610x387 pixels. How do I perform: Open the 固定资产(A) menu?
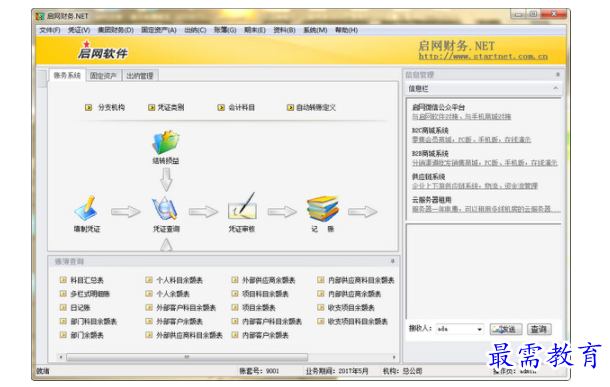[159, 30]
